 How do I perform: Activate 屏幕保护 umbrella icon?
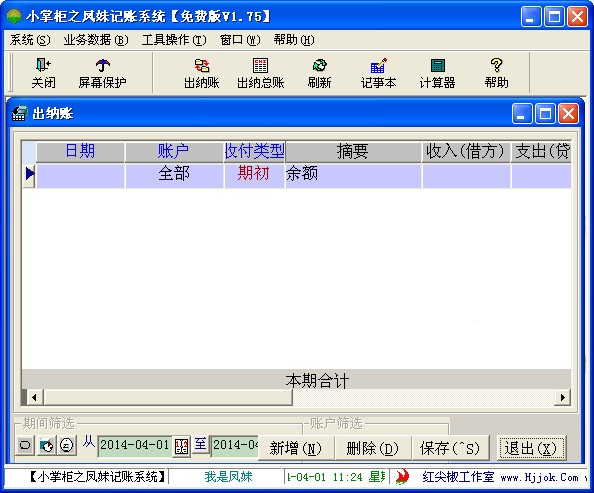pos(102,65)
